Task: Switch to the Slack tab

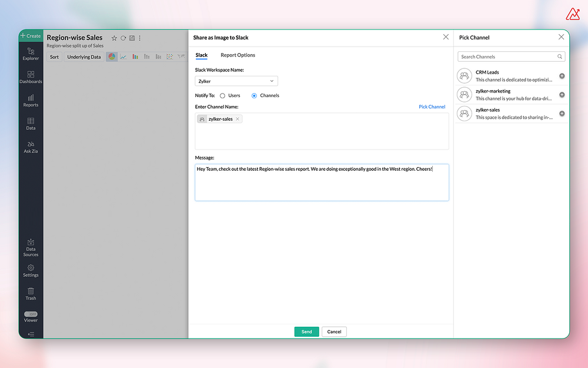Action: click(201, 55)
